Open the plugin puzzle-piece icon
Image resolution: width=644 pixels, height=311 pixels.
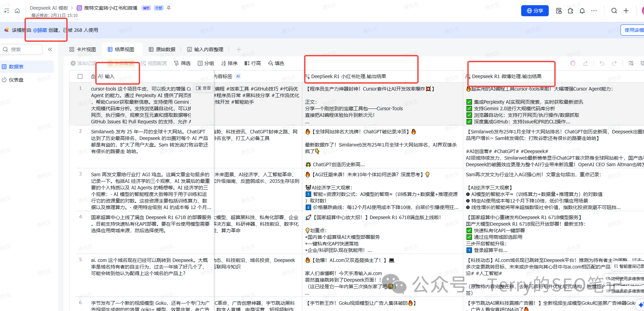tap(570, 11)
